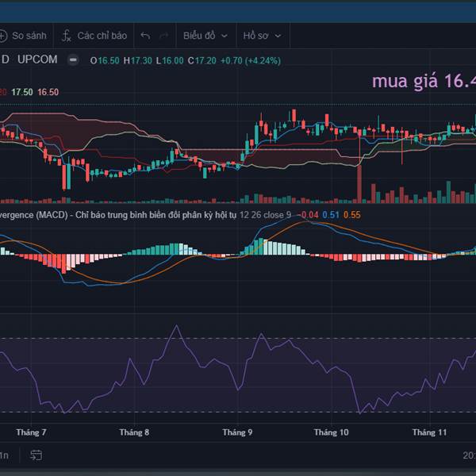Viewport: 476px width, 476px height.
Task: Click the MACD line value 0.51
Action: click(x=331, y=215)
